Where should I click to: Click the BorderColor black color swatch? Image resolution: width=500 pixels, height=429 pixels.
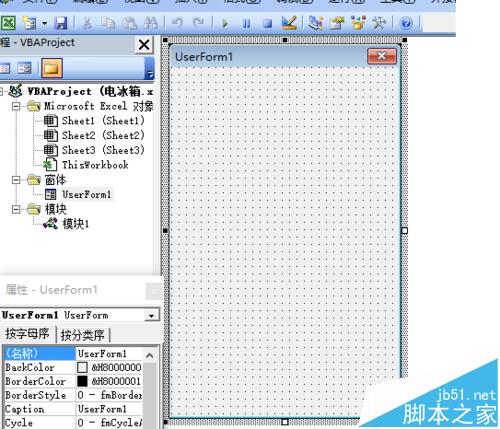[x=82, y=381]
